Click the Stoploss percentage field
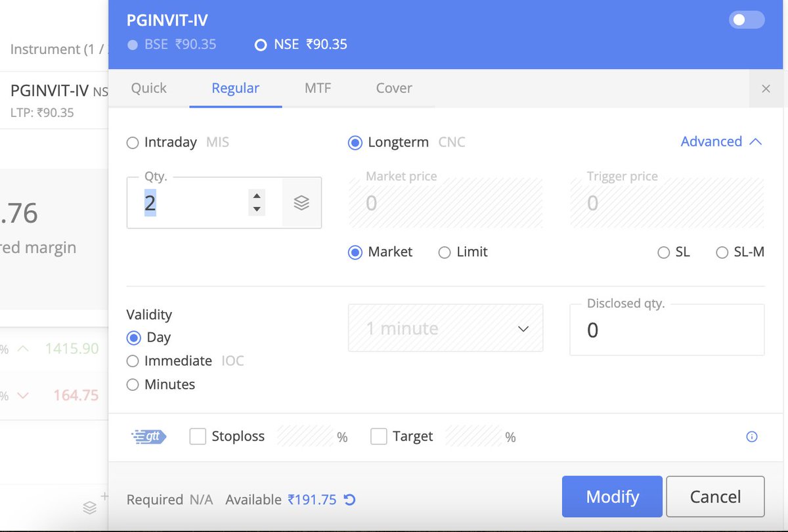 [305, 436]
